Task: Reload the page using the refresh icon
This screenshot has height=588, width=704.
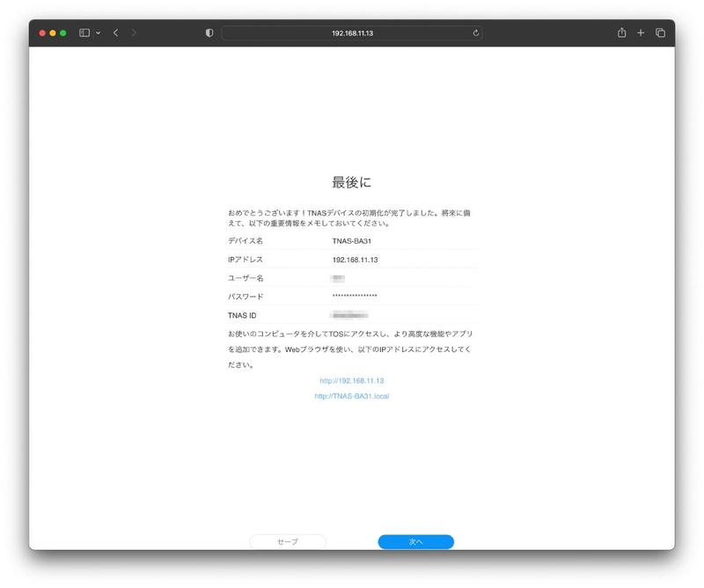Action: tap(476, 33)
